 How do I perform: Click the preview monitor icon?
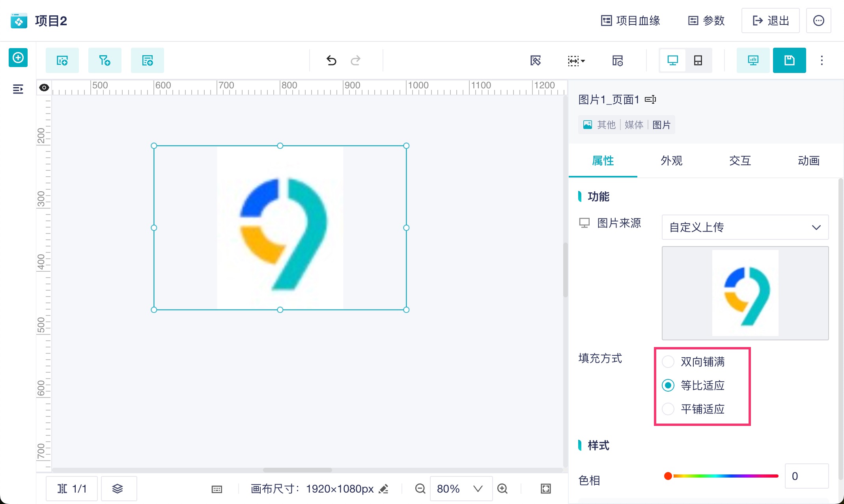(x=753, y=60)
